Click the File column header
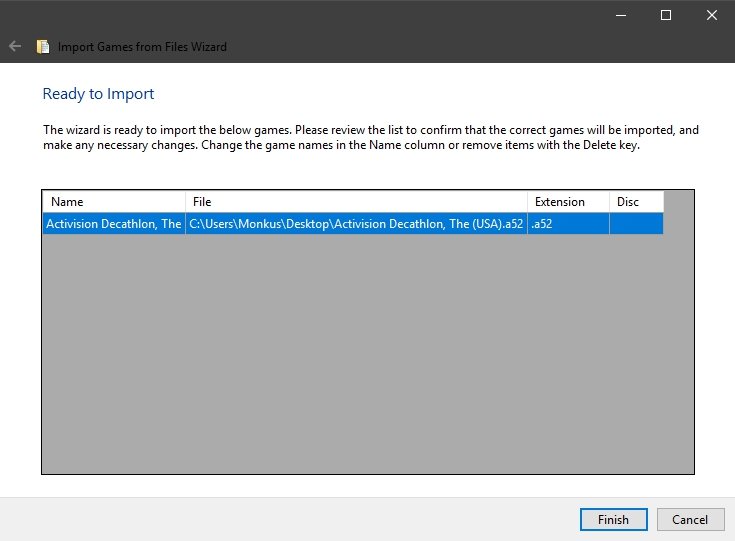The height and width of the screenshot is (541, 735). tap(356, 202)
